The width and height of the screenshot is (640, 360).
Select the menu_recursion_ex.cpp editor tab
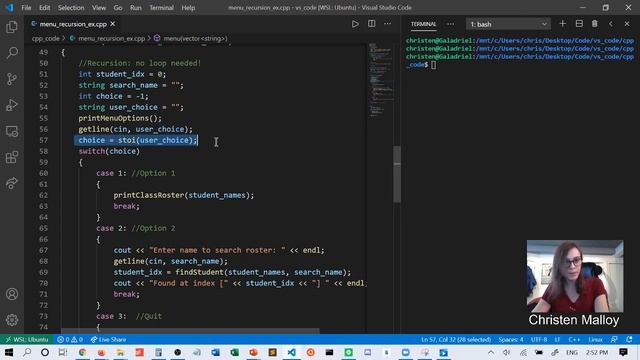click(x=73, y=24)
